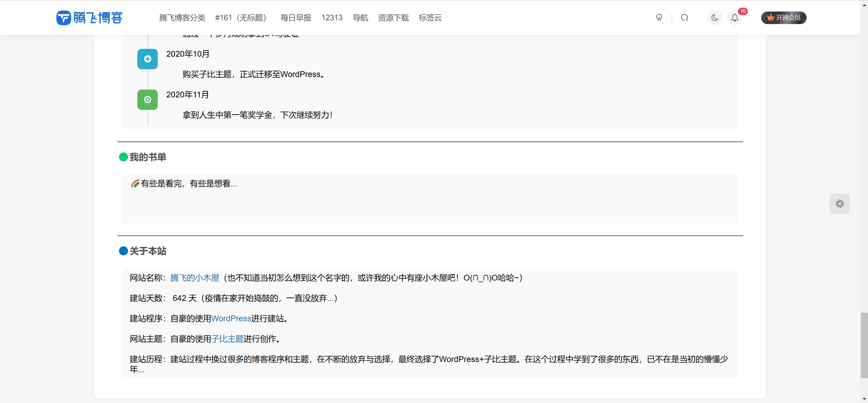The width and height of the screenshot is (868, 403).
Task: Open the notification bell showing 16 alerts
Action: click(x=734, y=18)
